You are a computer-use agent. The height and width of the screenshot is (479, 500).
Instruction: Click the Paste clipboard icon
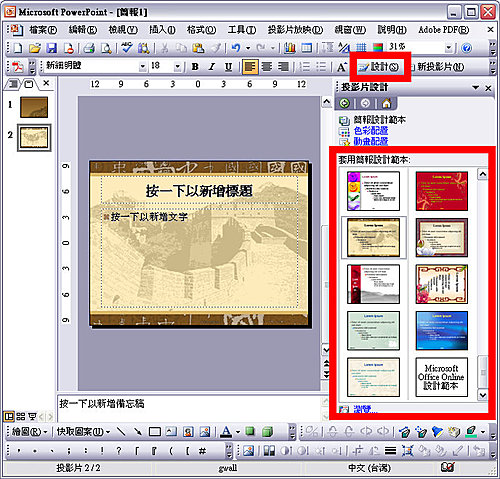(x=198, y=49)
